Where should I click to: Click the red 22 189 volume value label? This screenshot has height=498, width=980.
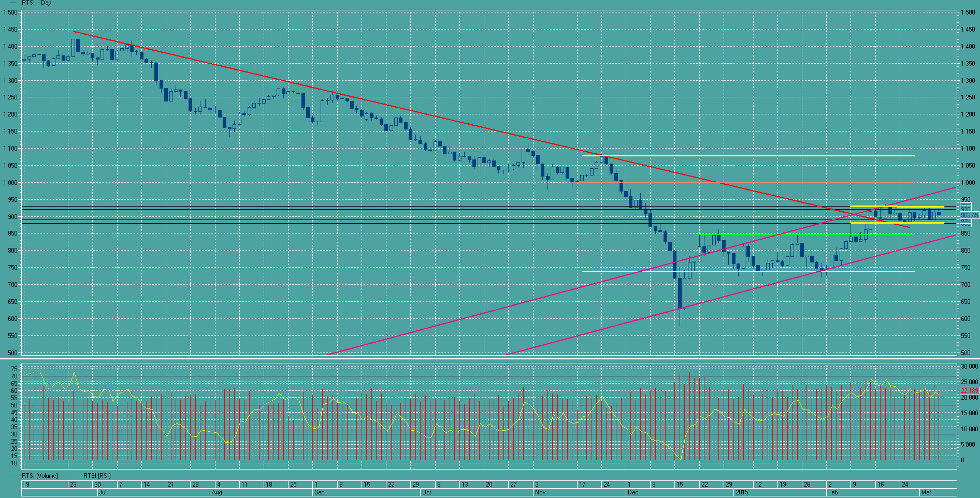969,391
